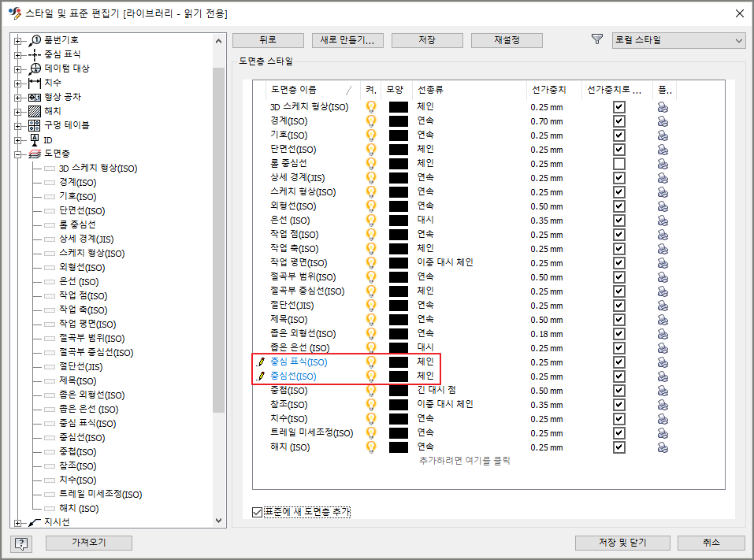Click the filter funnel icon

tap(596, 39)
